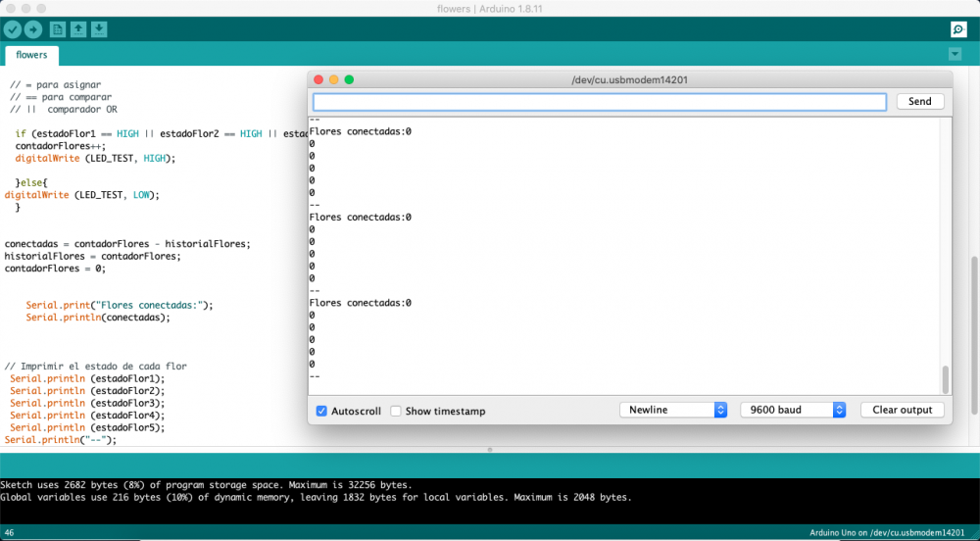Image resolution: width=980 pixels, height=541 pixels.
Task: Click the editor-console splitter handle dot
Action: pos(489,450)
